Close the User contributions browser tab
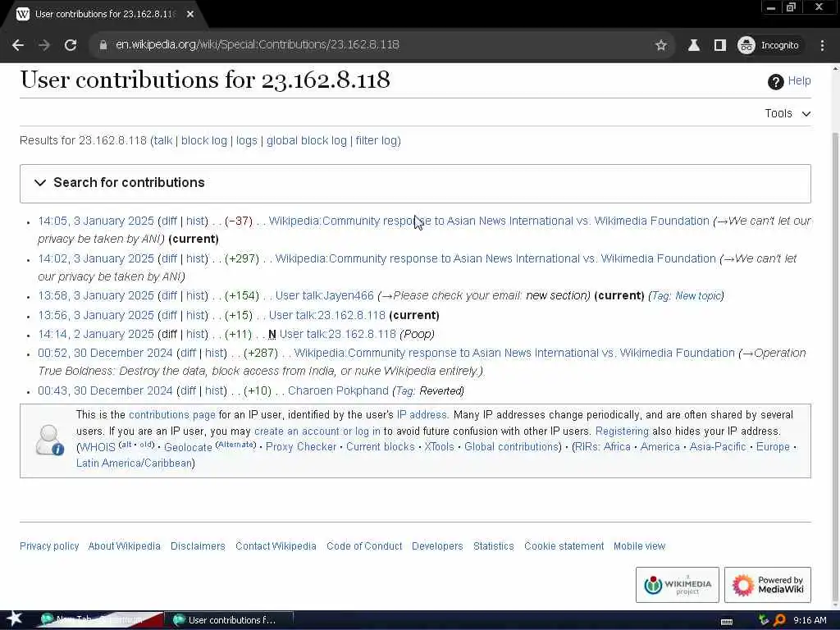This screenshot has height=630, width=840. pos(190,14)
